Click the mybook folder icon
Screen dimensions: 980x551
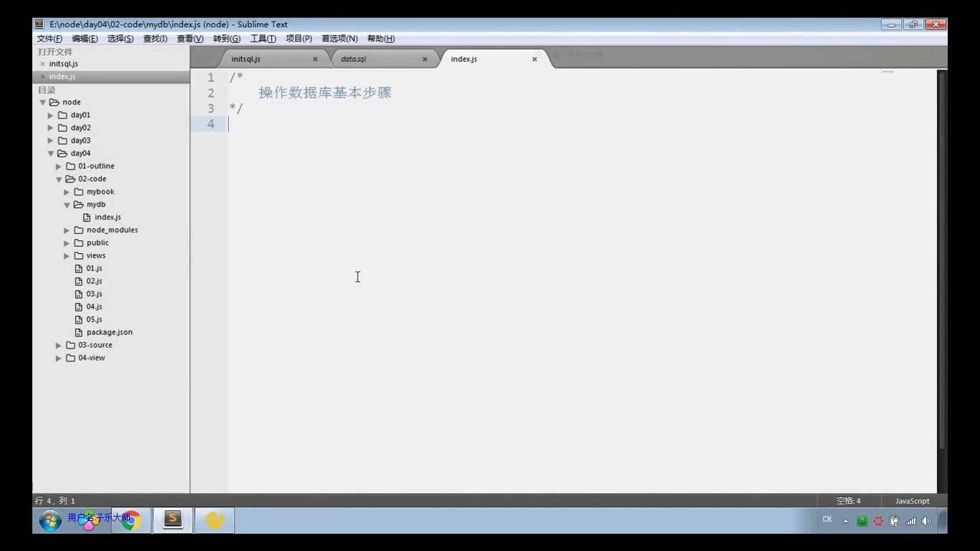coord(79,192)
